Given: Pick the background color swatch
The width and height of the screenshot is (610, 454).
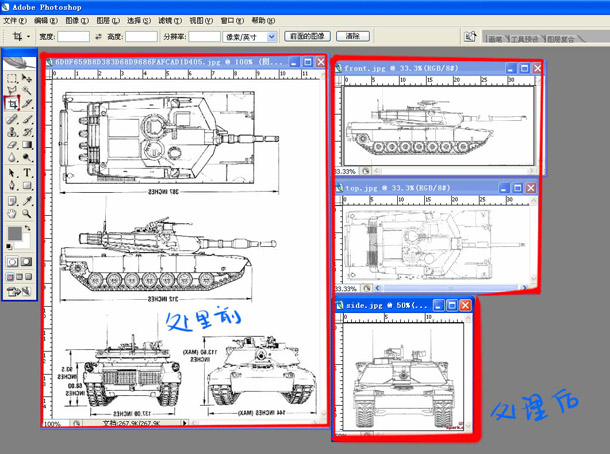Looking at the screenshot, I should click(x=25, y=243).
